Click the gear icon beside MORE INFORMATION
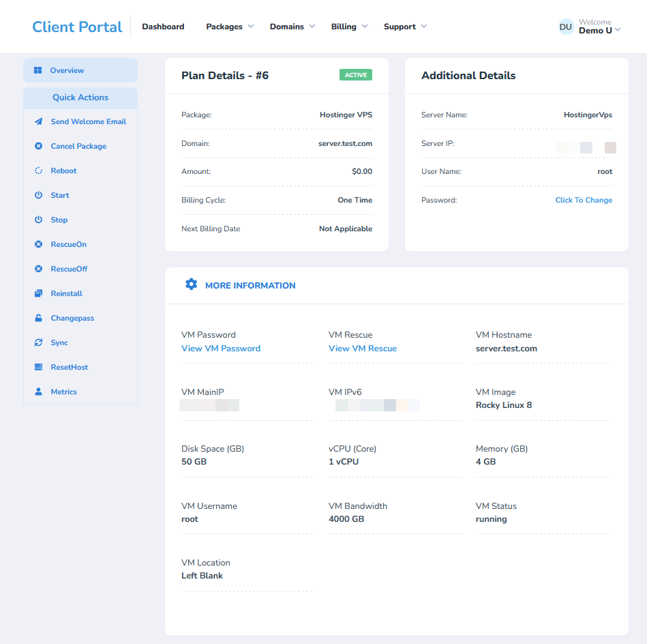The image size is (647, 644). point(192,284)
